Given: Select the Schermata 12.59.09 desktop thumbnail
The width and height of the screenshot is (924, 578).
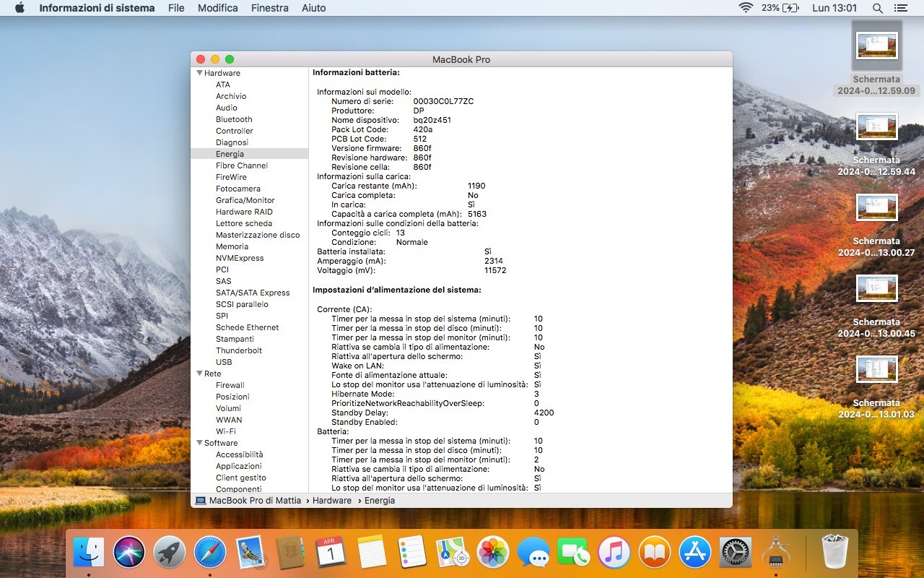Looking at the screenshot, I should (x=876, y=46).
